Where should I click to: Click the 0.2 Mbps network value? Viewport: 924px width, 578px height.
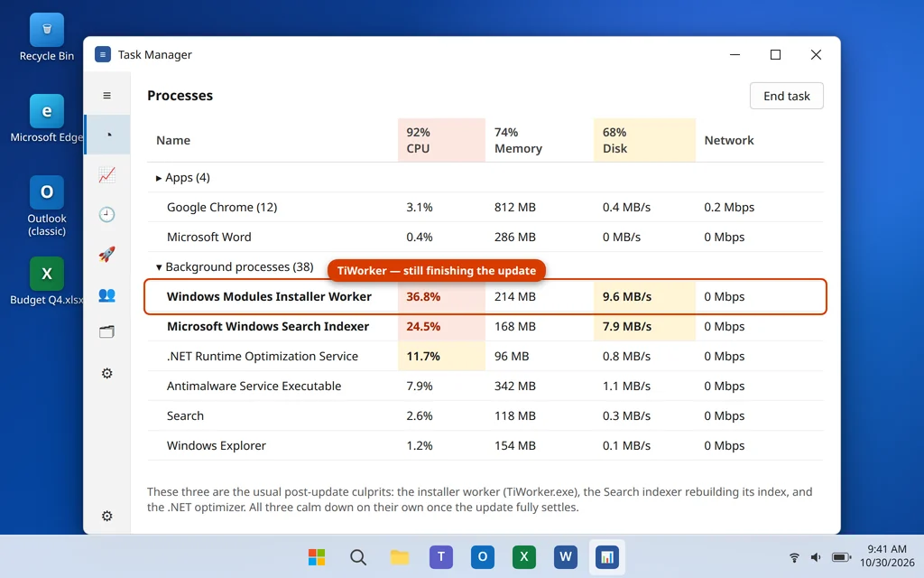click(x=729, y=207)
